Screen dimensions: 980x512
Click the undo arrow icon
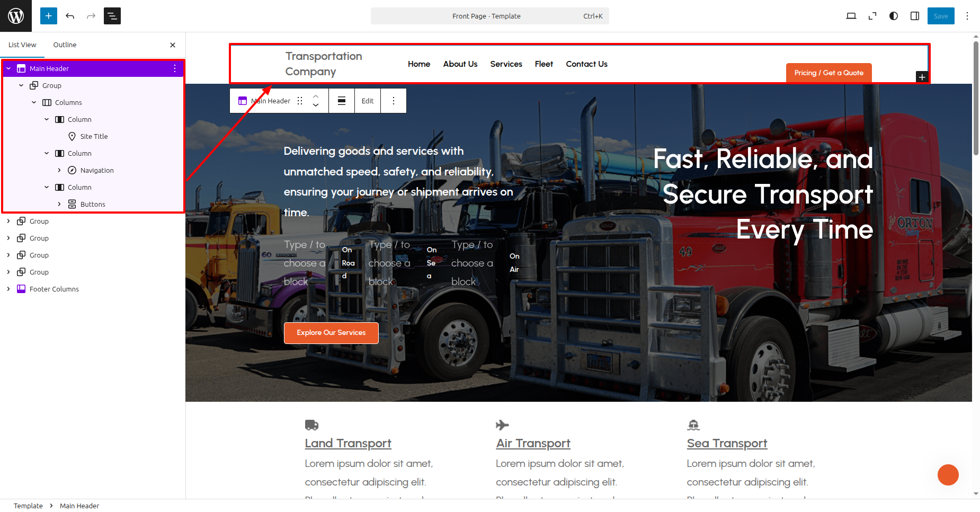70,16
